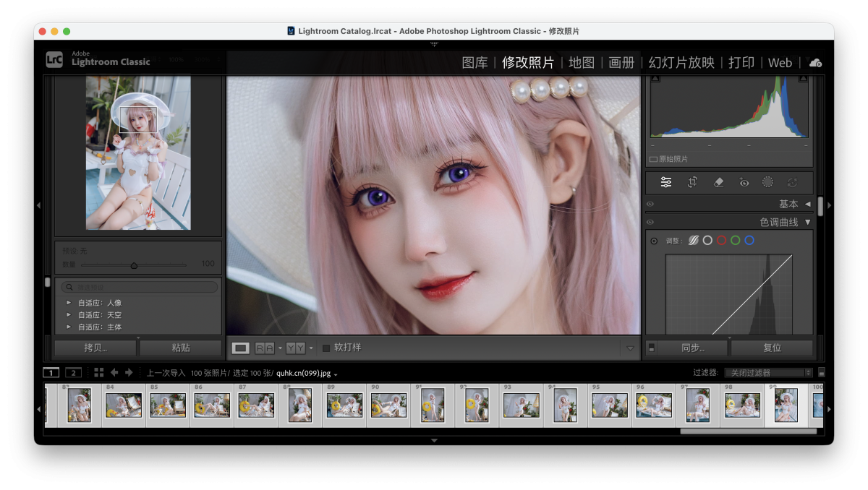Open second window display button 2
The height and width of the screenshot is (490, 868).
73,372
